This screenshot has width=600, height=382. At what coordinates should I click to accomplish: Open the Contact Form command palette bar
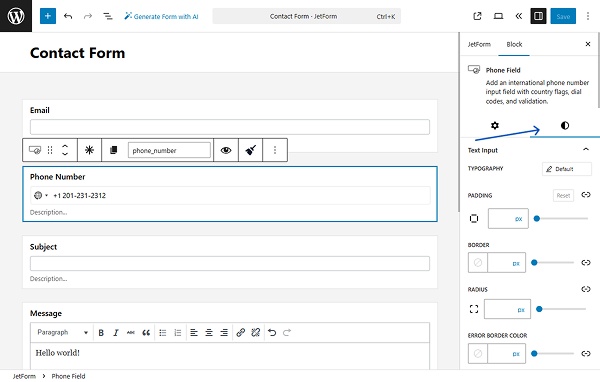[307, 16]
